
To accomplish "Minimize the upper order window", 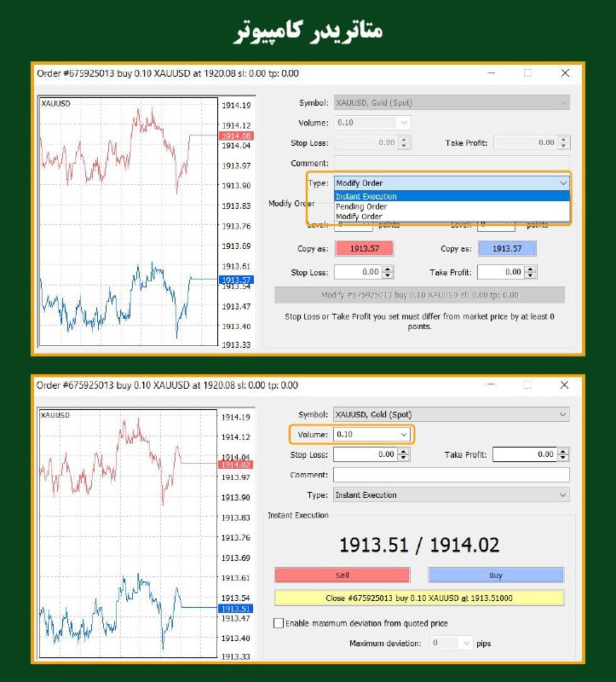I will [492, 73].
